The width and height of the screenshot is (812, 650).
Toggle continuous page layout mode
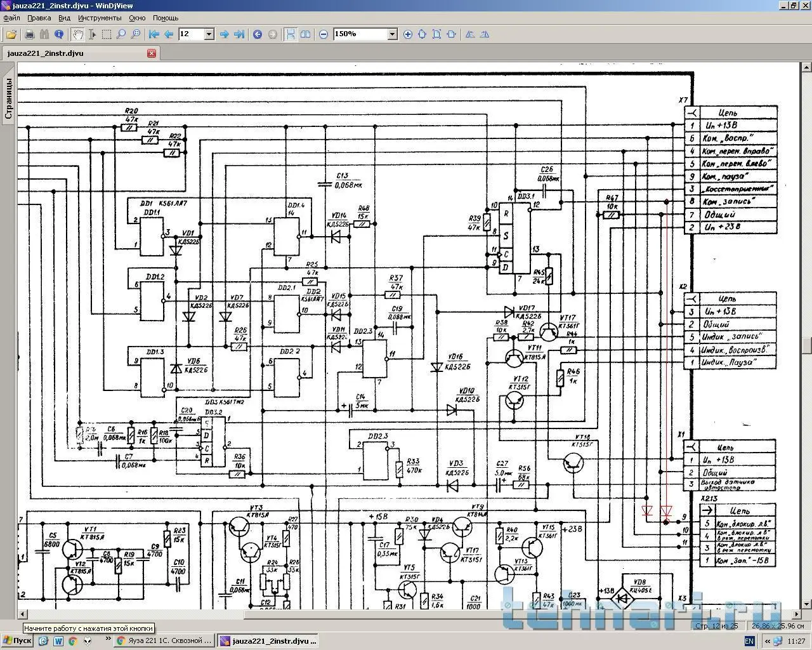tap(290, 34)
